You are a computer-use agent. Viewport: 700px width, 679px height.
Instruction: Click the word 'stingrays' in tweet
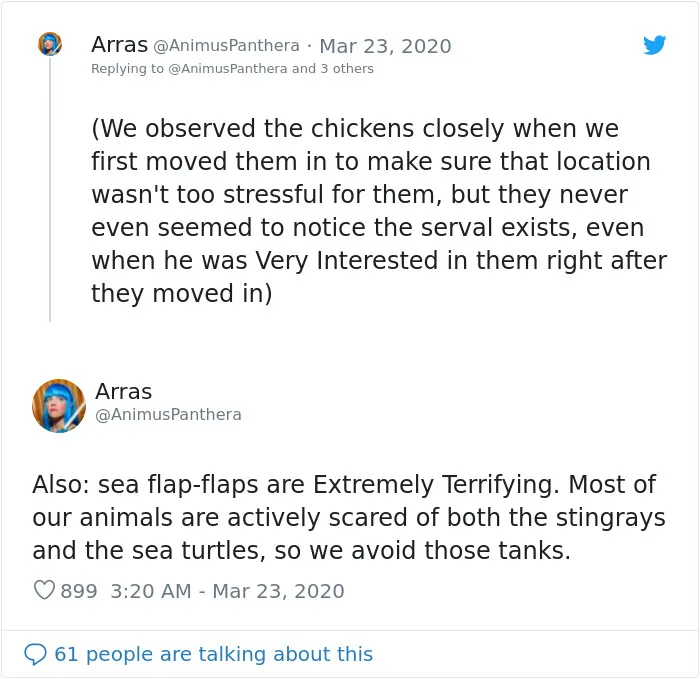point(611,518)
